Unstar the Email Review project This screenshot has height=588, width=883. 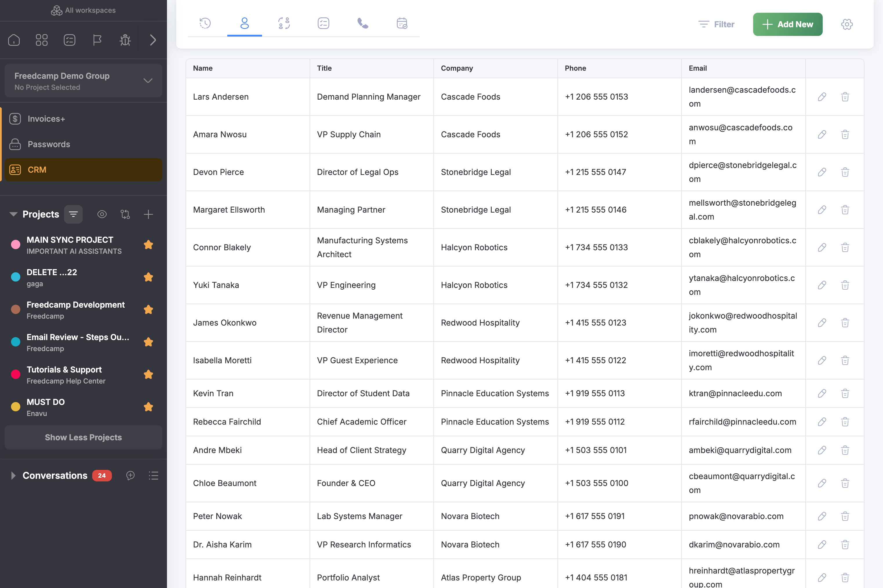[149, 342]
